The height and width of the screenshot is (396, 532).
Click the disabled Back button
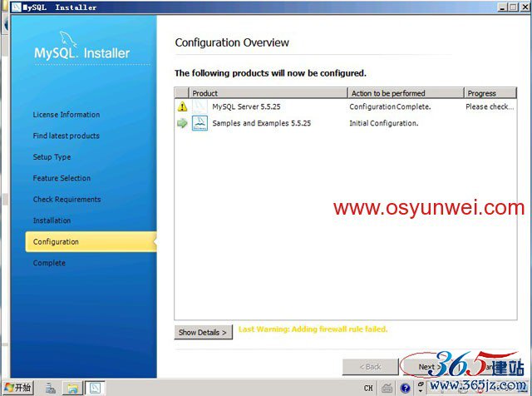(370, 367)
